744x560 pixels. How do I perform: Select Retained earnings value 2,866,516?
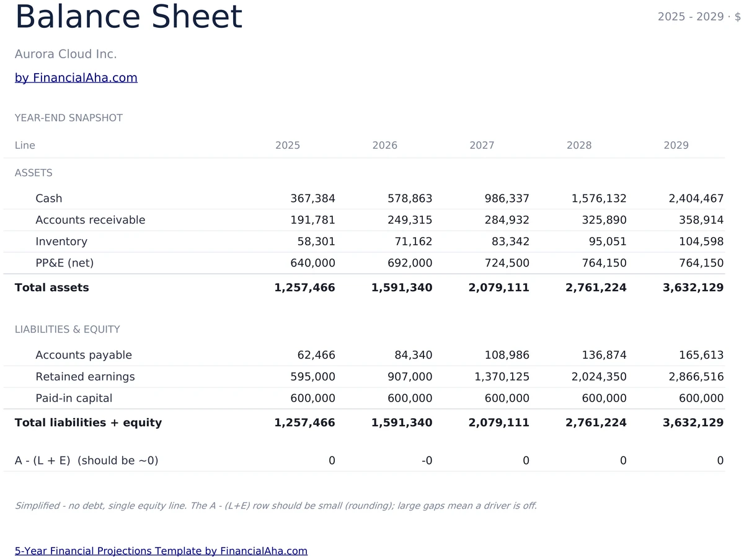[x=696, y=377]
